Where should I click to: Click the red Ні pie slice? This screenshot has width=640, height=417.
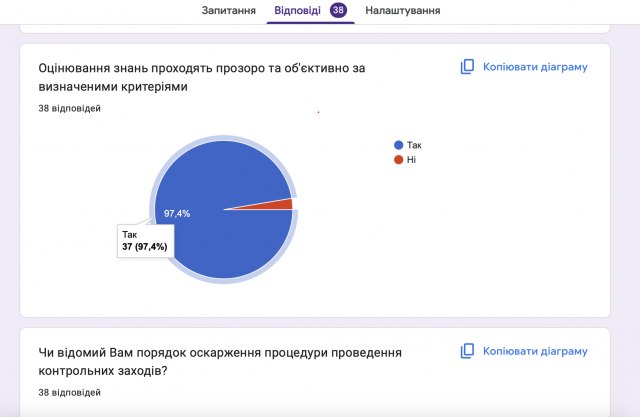point(276,205)
